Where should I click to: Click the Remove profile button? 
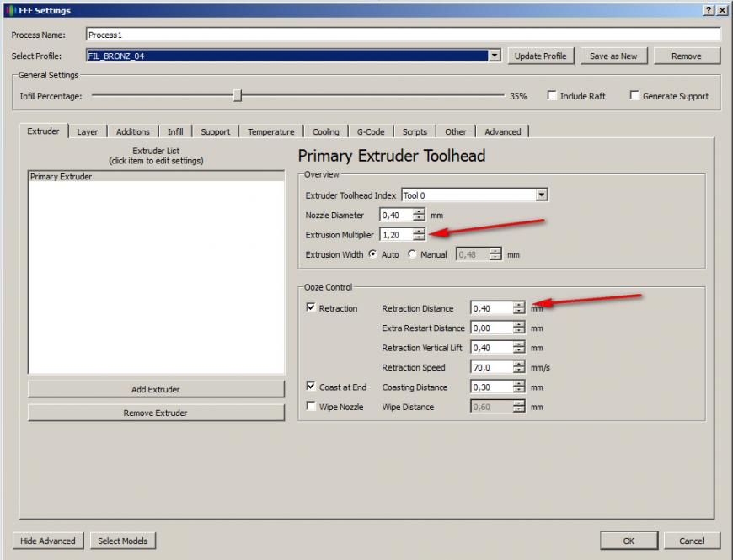point(687,56)
